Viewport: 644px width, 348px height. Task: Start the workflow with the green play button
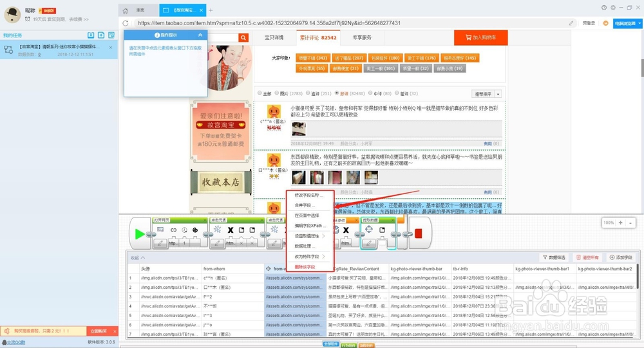tap(140, 234)
